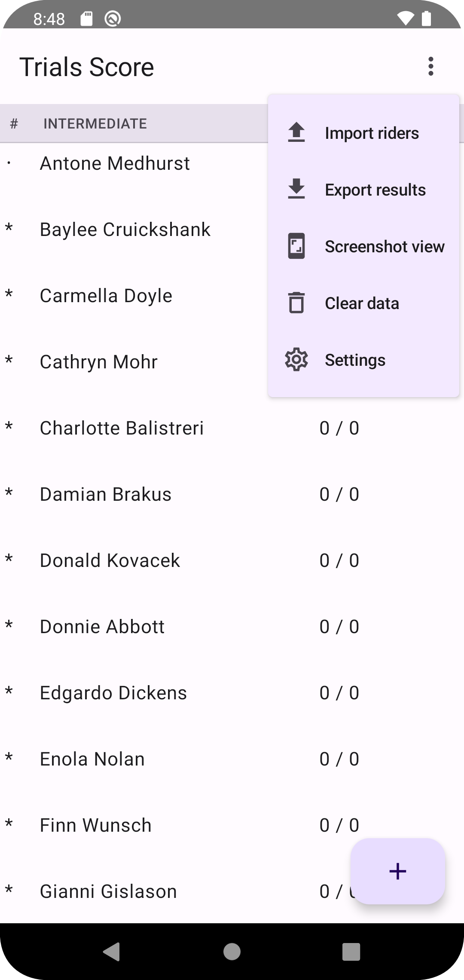
Task: Tap the Export results download icon
Action: 296,190
